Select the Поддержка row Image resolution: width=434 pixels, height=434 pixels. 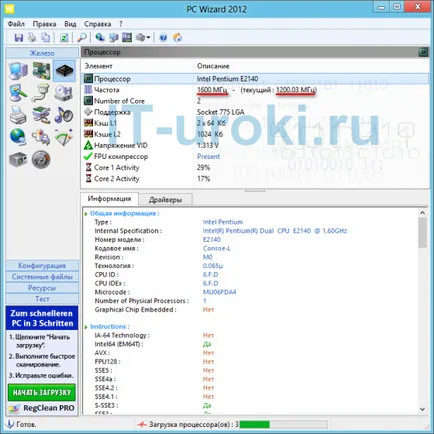tap(255, 112)
